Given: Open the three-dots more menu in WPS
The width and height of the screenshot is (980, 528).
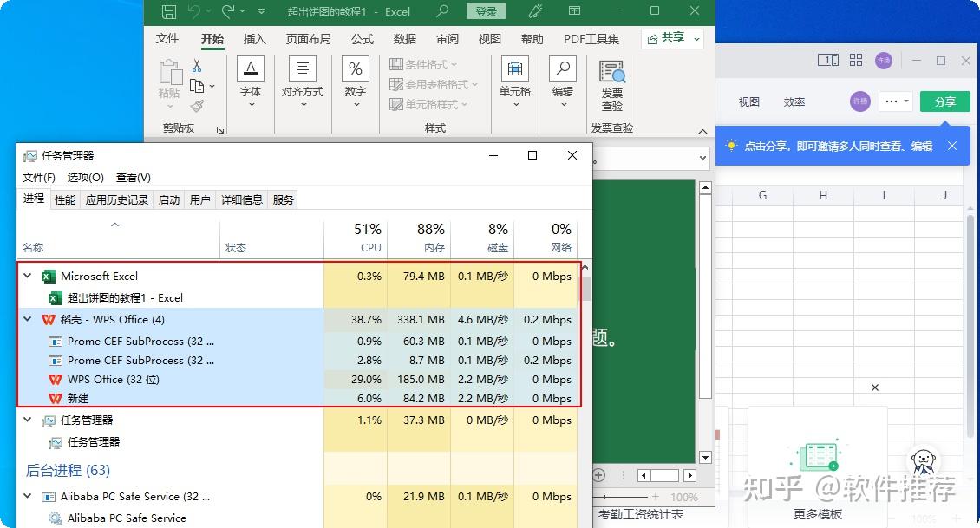Looking at the screenshot, I should coord(896,101).
